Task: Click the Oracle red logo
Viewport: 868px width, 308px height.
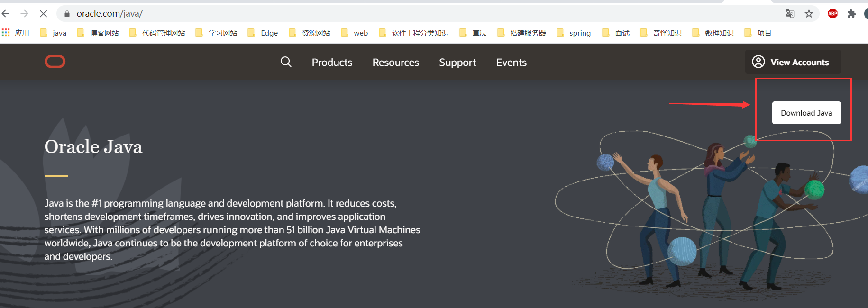Action: [x=55, y=62]
